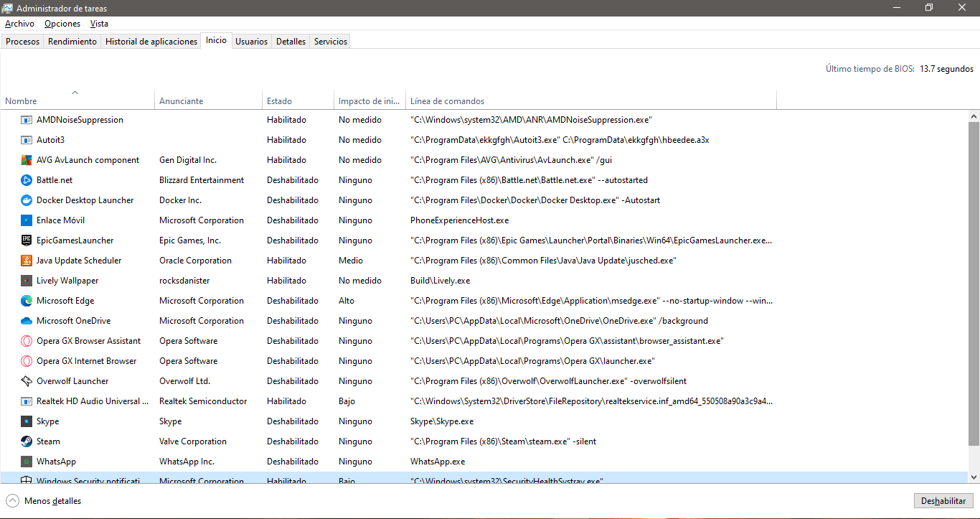Click the Microsoft Edge icon
This screenshot has width=980, height=519.
(x=27, y=301)
